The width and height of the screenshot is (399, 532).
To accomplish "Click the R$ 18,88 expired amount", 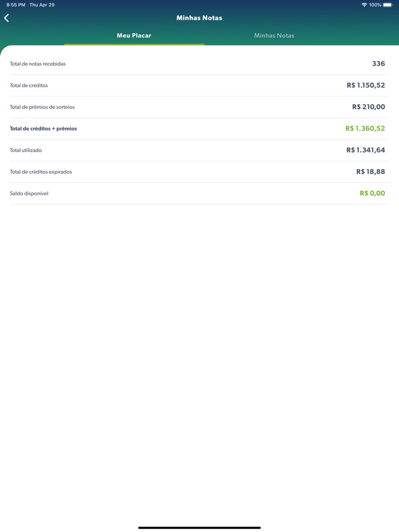I will tap(370, 172).
